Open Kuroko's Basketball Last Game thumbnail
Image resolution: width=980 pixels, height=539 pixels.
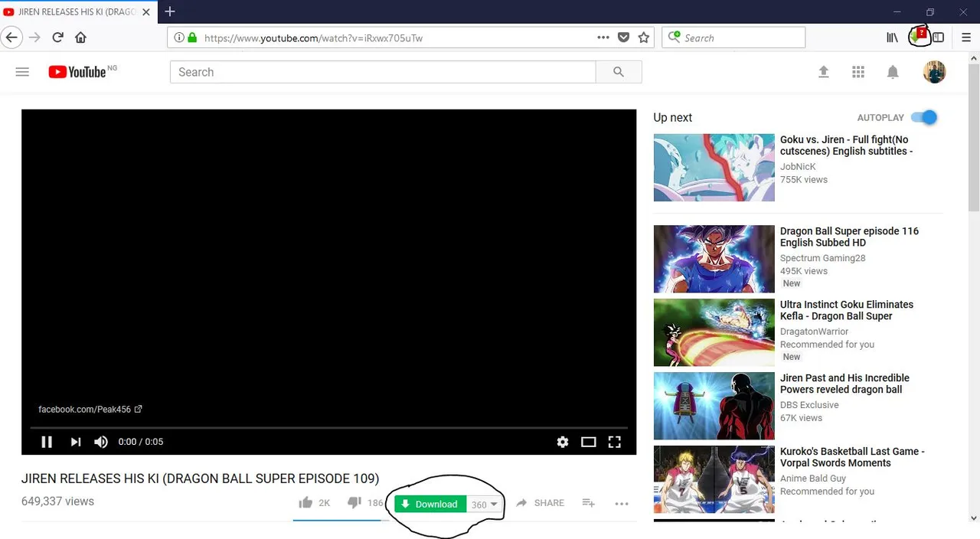tap(714, 479)
